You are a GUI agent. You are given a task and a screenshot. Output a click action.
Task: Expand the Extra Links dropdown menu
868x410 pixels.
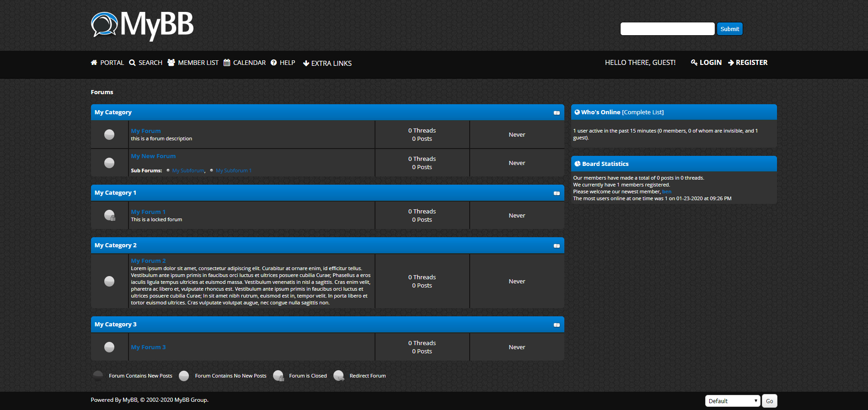click(327, 64)
